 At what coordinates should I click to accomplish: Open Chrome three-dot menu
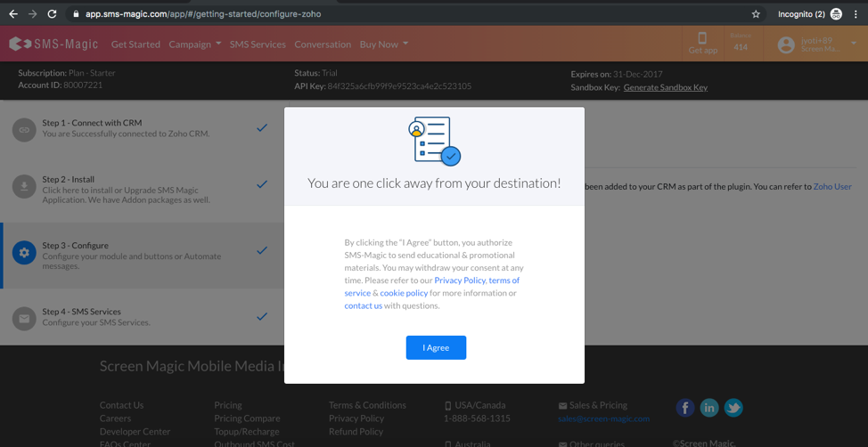tap(857, 14)
